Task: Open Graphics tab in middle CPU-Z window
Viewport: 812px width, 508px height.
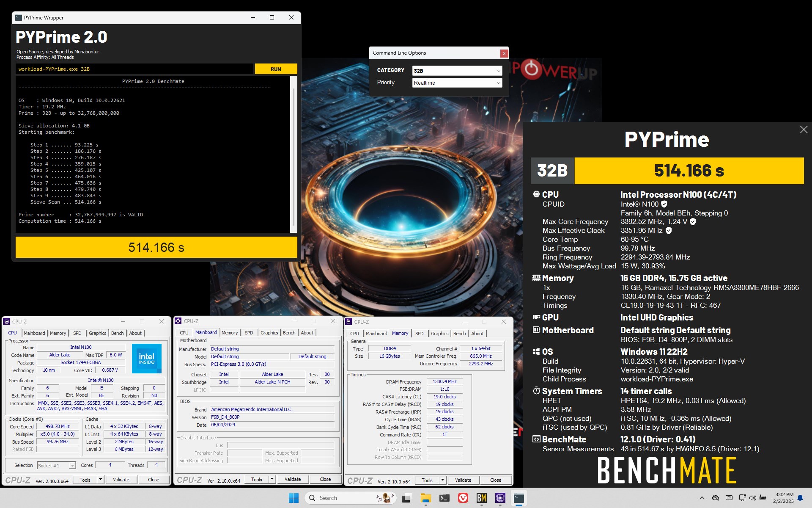Action: 269,333
